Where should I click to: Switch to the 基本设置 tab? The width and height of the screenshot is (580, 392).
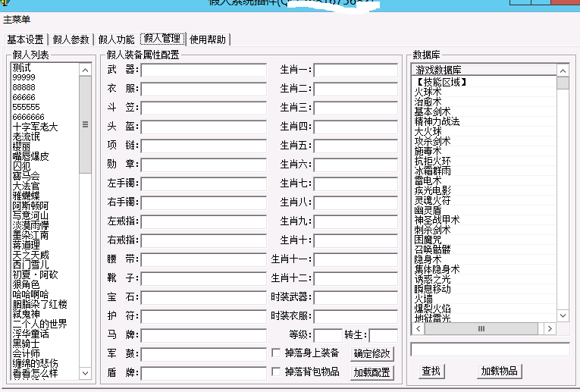point(25,39)
